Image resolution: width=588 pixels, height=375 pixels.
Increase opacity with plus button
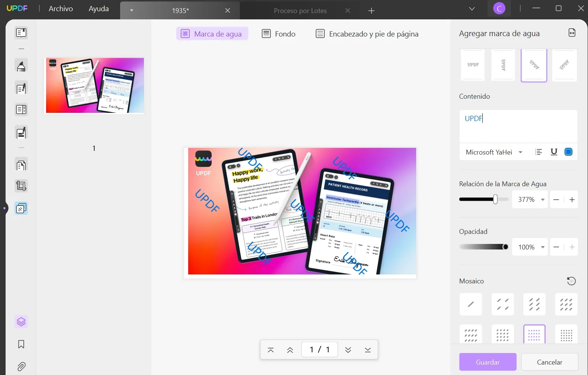coord(572,247)
